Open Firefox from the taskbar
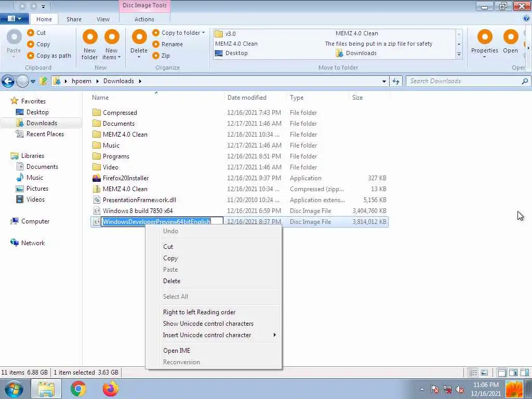The width and height of the screenshot is (532, 399). point(111,389)
